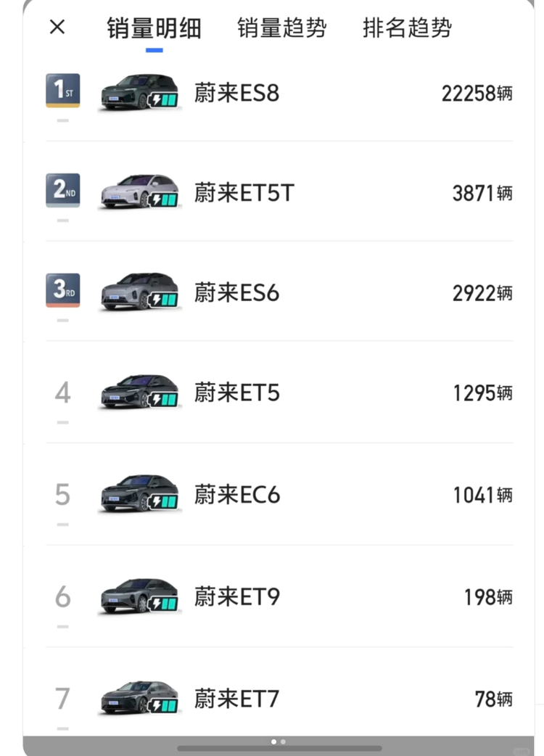This screenshot has height=756, width=544.
Task: Open the 蔚来ET9 model name
Action: (236, 597)
